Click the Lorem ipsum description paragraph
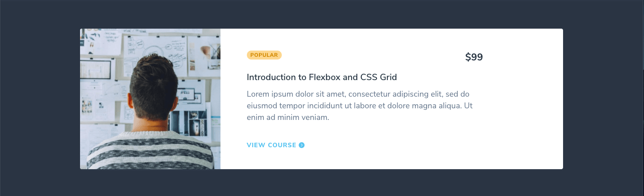Image resolution: width=644 pixels, height=196 pixels. click(x=360, y=106)
